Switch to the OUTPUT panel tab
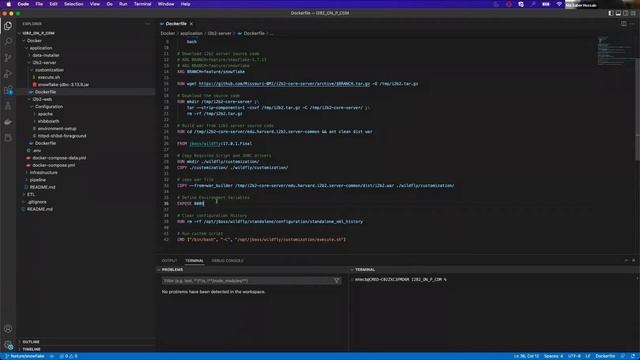Viewport: 640px width, 360px height. (x=169, y=260)
